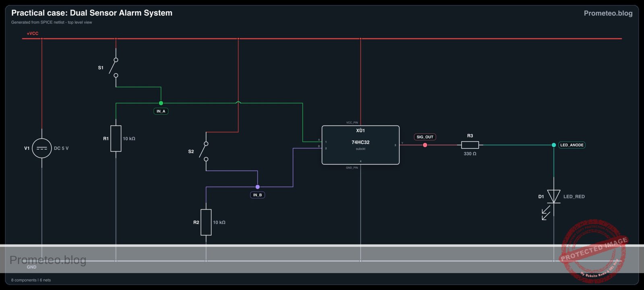
Task: Click the D1 reference label
Action: click(541, 197)
